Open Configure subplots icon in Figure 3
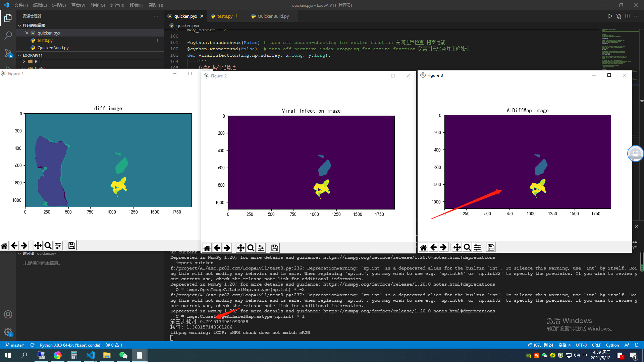The height and width of the screenshot is (362, 644). click(477, 247)
